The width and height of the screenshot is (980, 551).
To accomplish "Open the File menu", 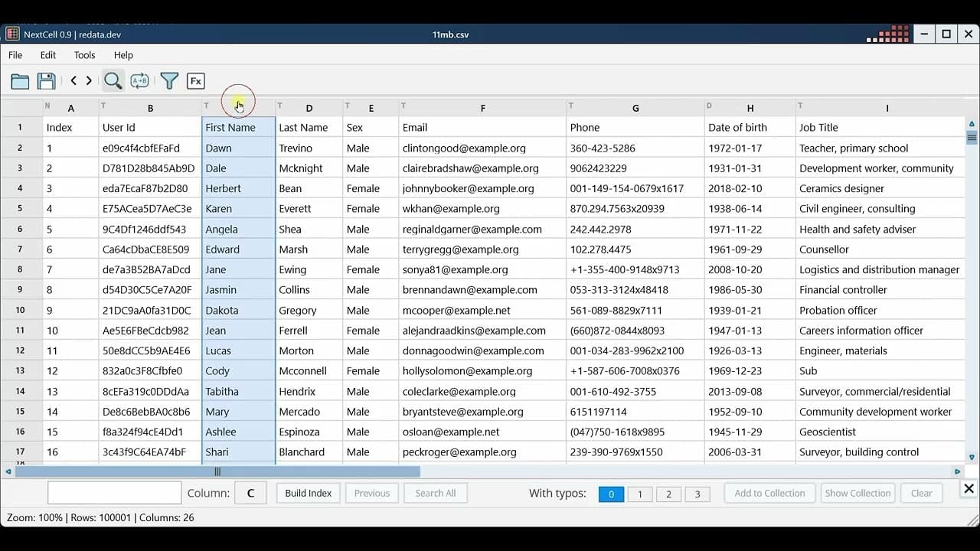I will pos(15,55).
